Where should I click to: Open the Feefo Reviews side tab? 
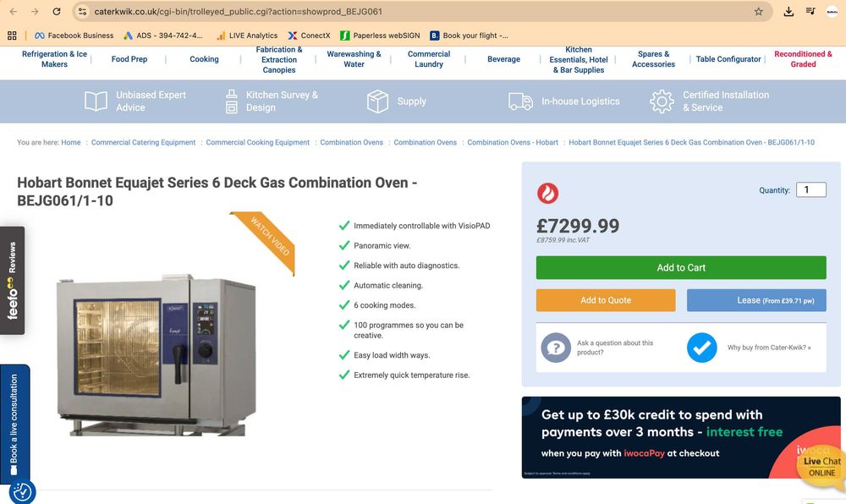[x=12, y=280]
